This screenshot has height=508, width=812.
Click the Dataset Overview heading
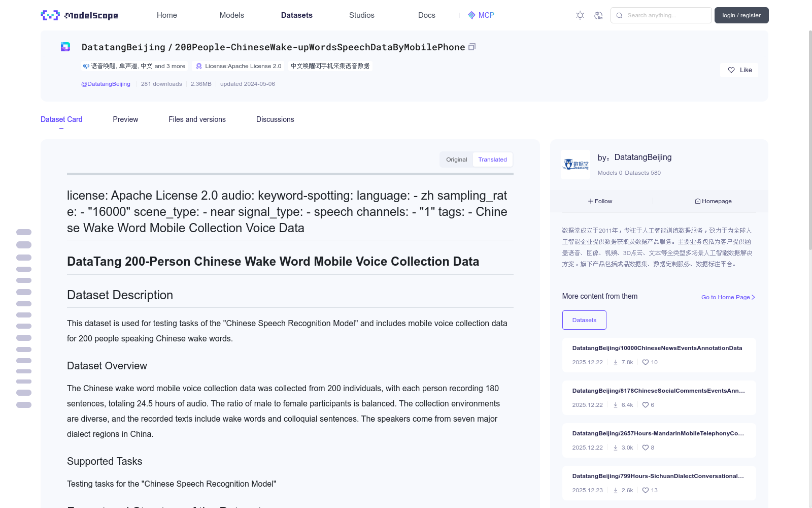click(107, 366)
